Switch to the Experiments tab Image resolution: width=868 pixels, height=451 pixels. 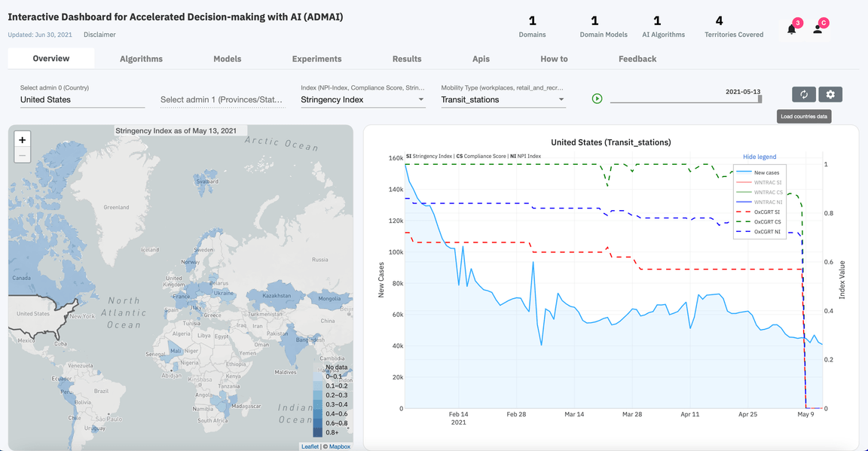click(x=316, y=59)
